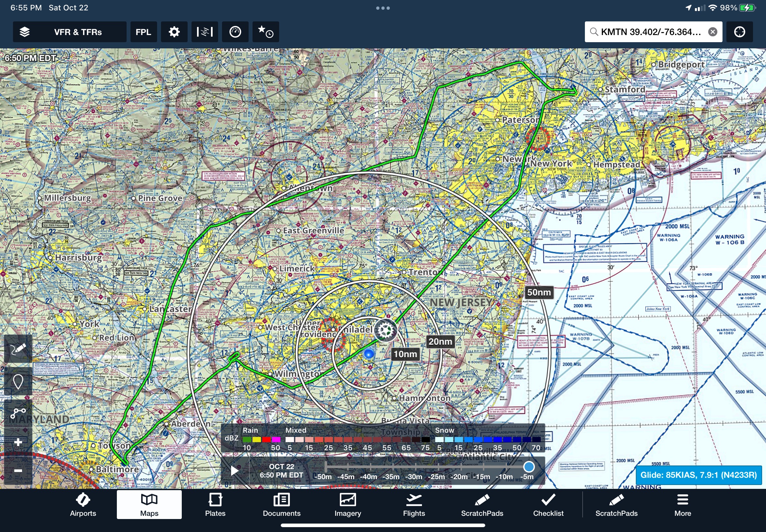
Task: Open the VFR & TFRs layer dropdown
Action: [78, 32]
